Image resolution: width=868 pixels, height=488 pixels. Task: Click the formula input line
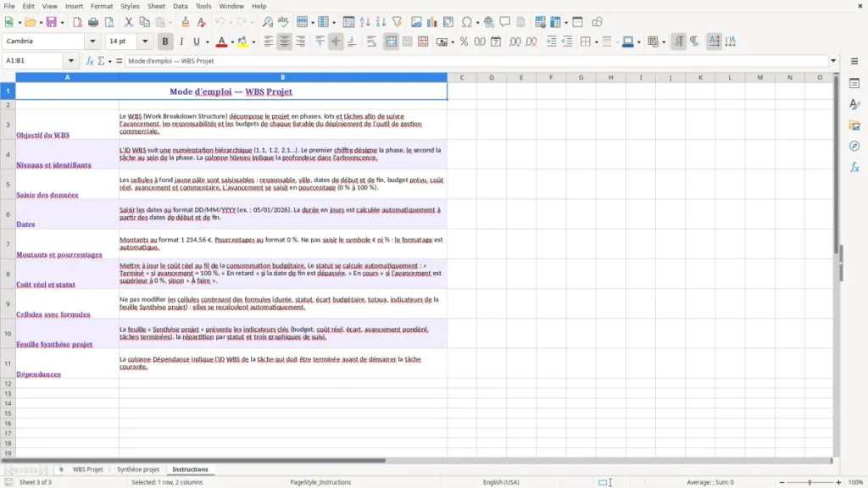pos(476,61)
